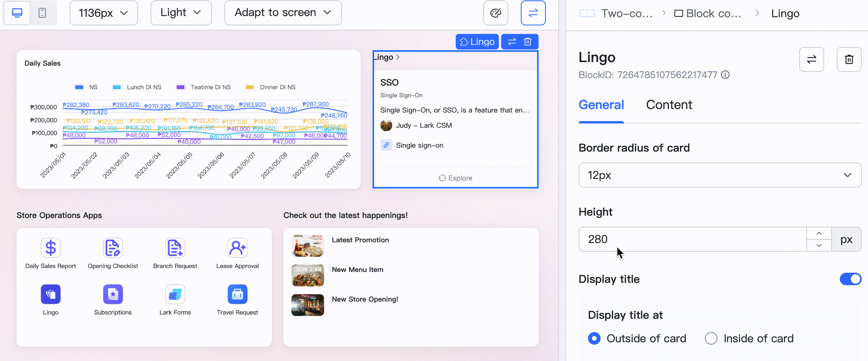This screenshot has height=361, width=868.
Task: Click the trash icon in properties panel
Action: pos(849,59)
